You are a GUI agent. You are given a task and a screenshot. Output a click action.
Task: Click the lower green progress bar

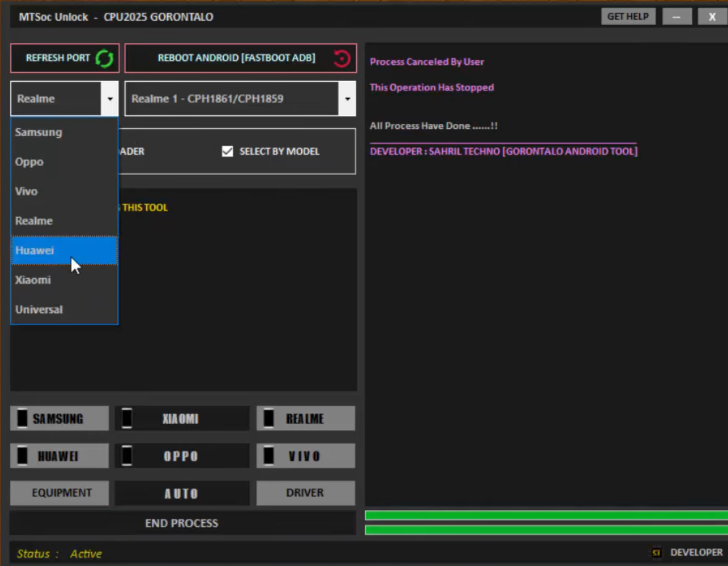pyautogui.click(x=546, y=530)
